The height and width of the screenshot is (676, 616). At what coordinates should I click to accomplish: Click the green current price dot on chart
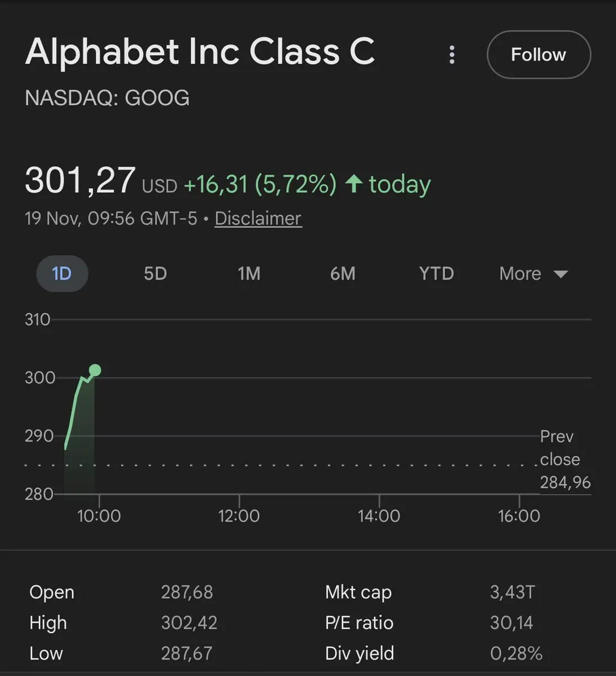click(95, 370)
